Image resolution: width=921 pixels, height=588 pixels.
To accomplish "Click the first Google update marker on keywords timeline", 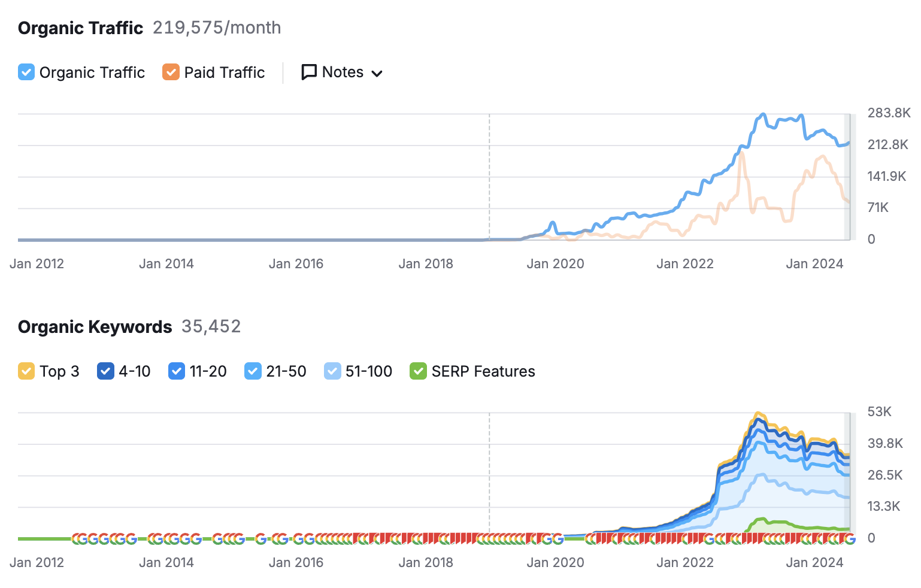I will [x=77, y=539].
